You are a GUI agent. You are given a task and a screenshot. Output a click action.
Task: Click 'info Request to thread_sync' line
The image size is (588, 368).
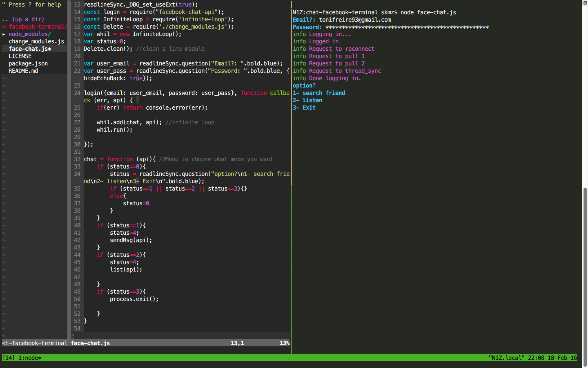(337, 71)
